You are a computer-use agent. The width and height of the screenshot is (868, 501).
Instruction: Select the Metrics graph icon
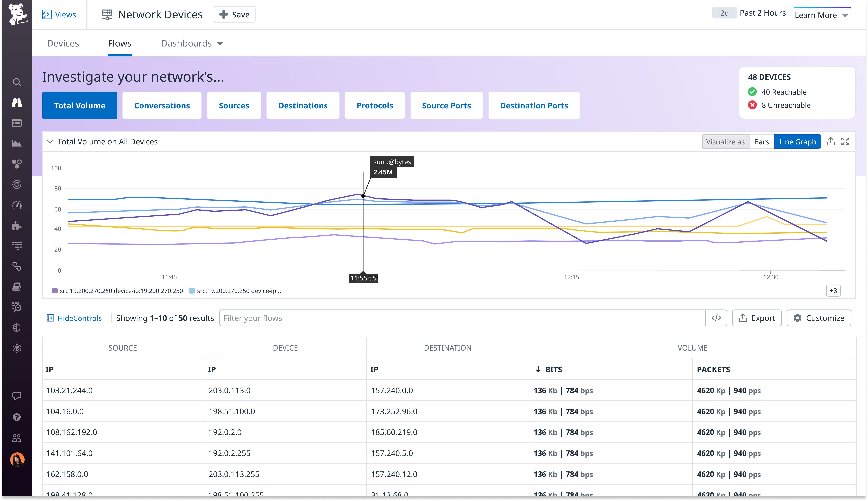click(x=17, y=143)
